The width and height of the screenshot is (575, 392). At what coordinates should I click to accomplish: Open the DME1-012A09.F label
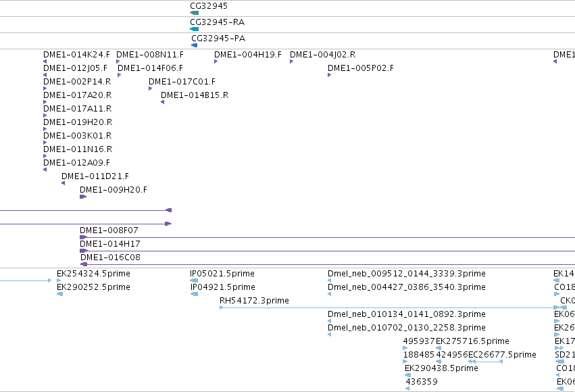coord(76,163)
